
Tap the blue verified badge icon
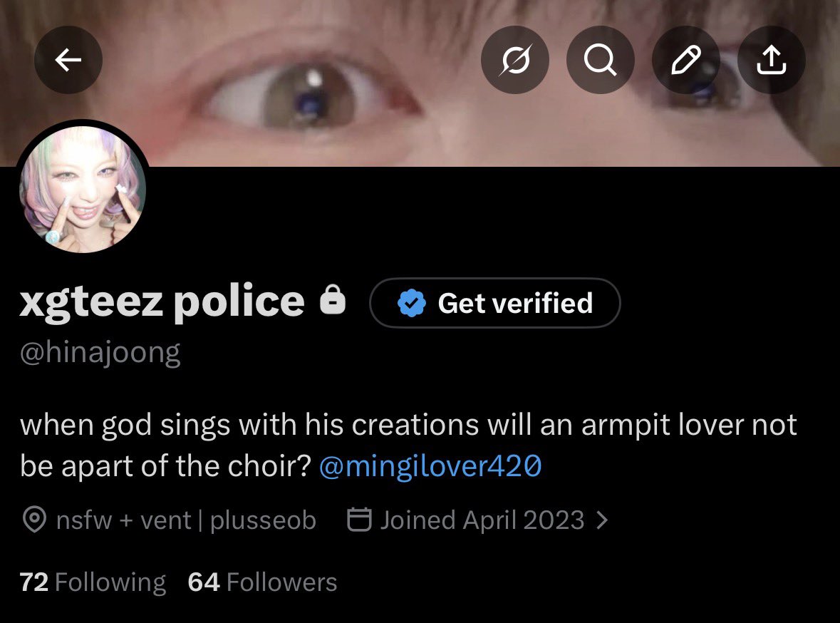pos(411,303)
